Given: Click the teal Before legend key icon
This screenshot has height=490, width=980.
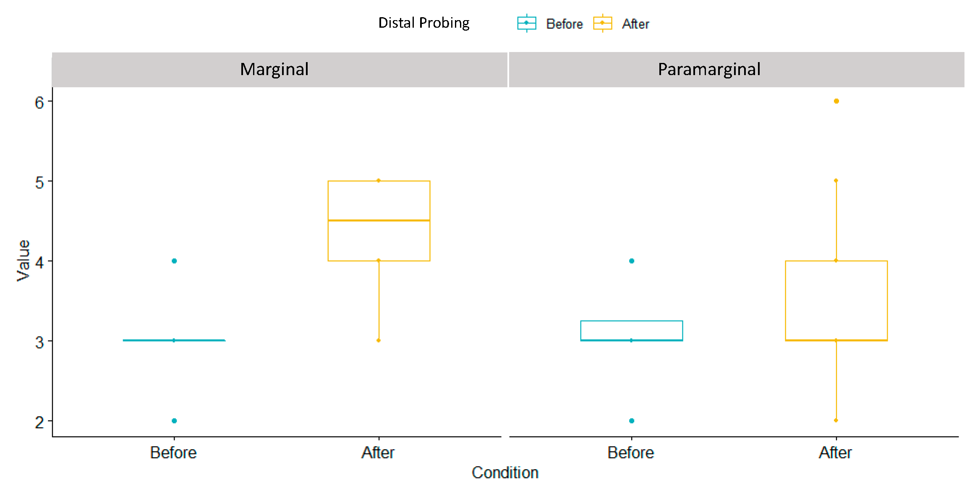Looking at the screenshot, I should click(526, 23).
